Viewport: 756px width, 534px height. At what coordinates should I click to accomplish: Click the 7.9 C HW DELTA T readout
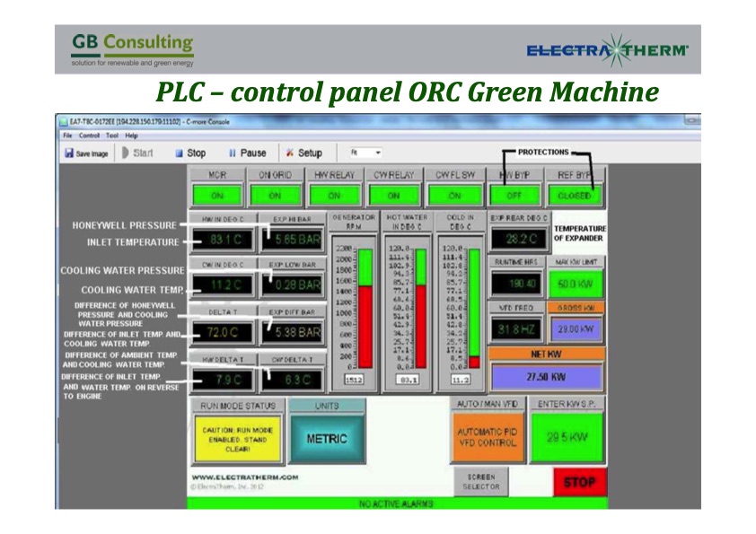click(223, 380)
